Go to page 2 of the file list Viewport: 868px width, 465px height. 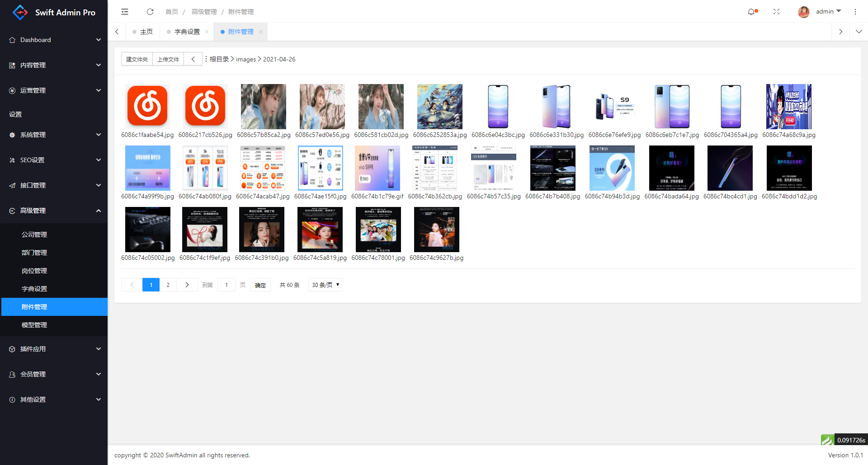(168, 285)
